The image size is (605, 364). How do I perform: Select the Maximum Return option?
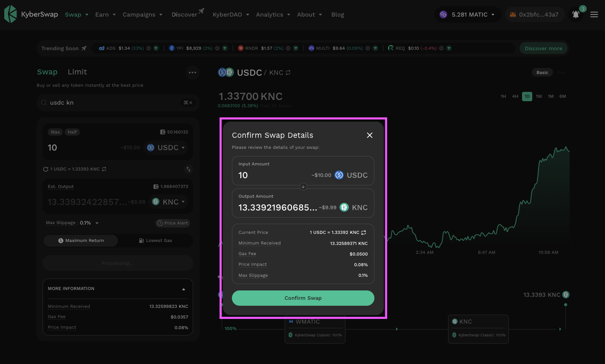81,241
